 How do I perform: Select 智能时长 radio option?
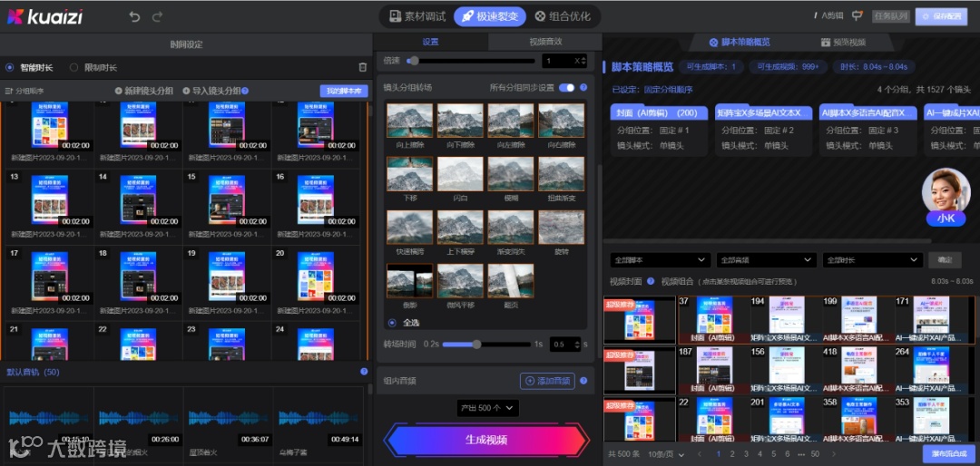pyautogui.click(x=10, y=67)
